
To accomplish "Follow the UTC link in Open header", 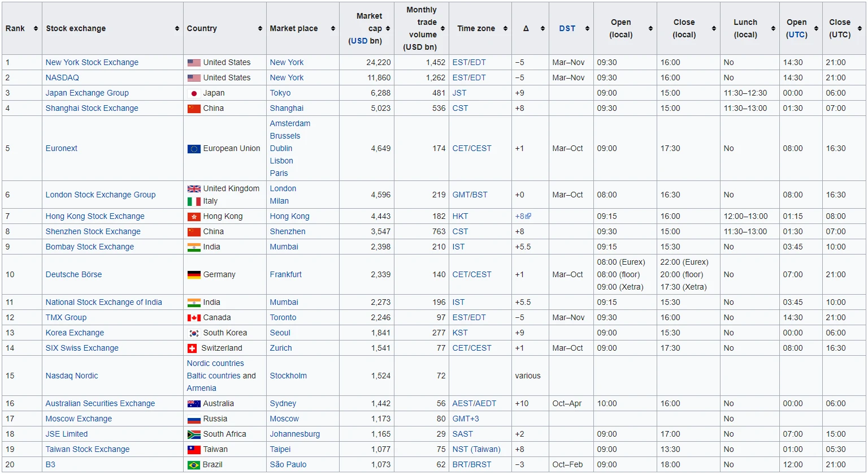I will pyautogui.click(x=797, y=35).
